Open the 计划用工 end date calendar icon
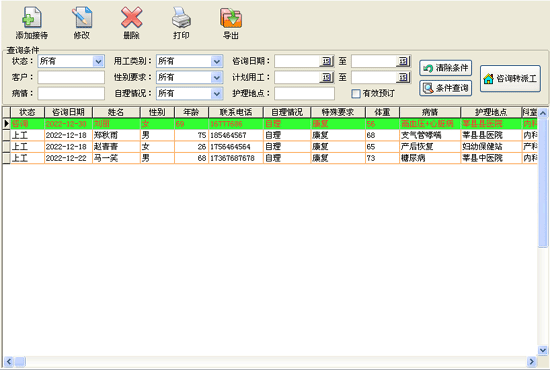Image resolution: width=550 pixels, height=370 pixels. (403, 77)
